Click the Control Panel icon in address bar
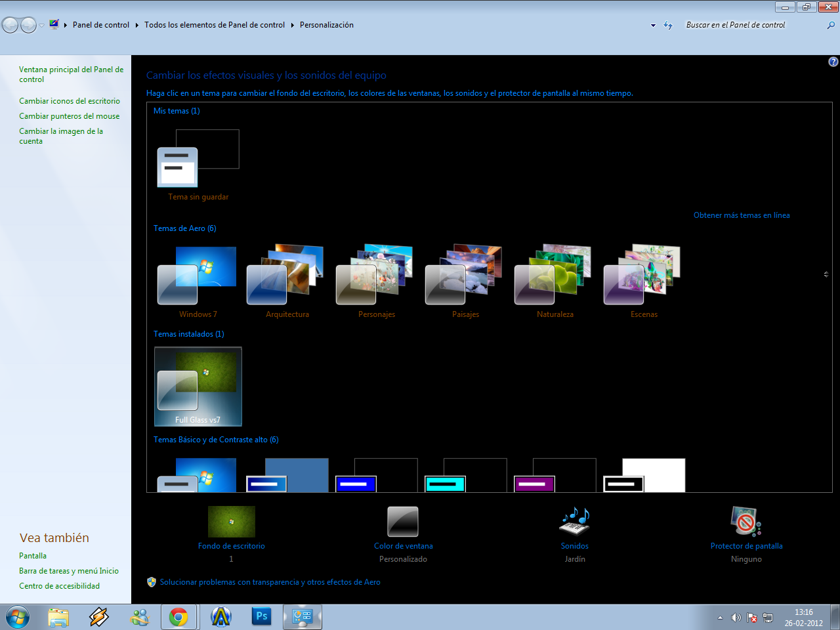The height and width of the screenshot is (630, 840). tap(54, 24)
